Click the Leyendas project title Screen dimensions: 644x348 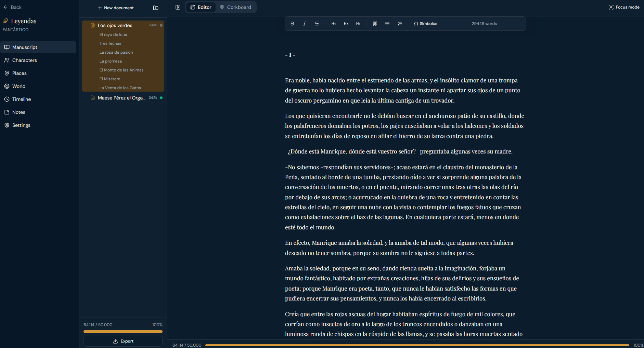pyautogui.click(x=24, y=21)
